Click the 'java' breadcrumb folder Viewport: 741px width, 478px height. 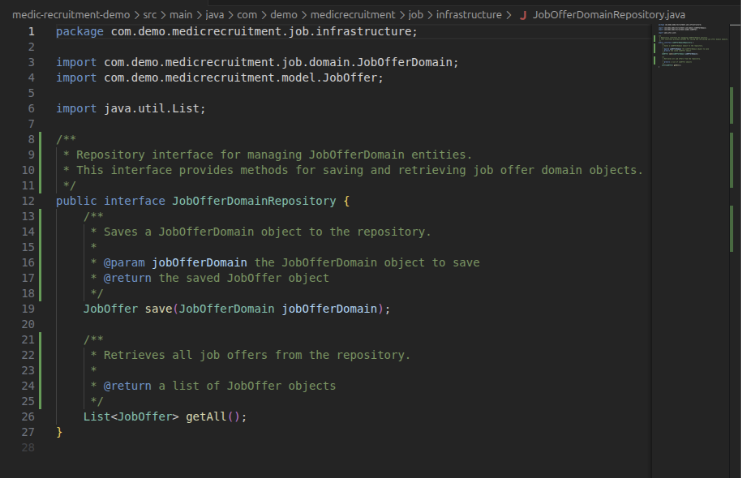(217, 15)
